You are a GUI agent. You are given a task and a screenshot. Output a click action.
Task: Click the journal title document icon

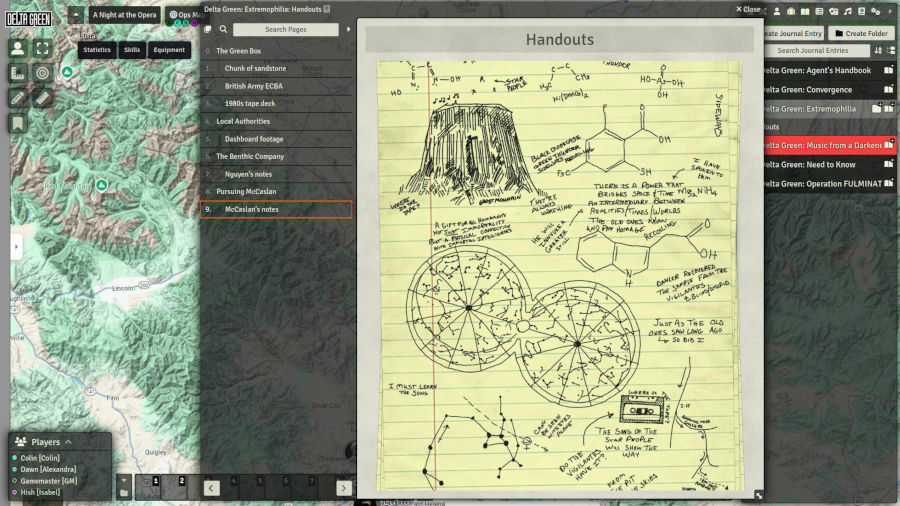(327, 9)
